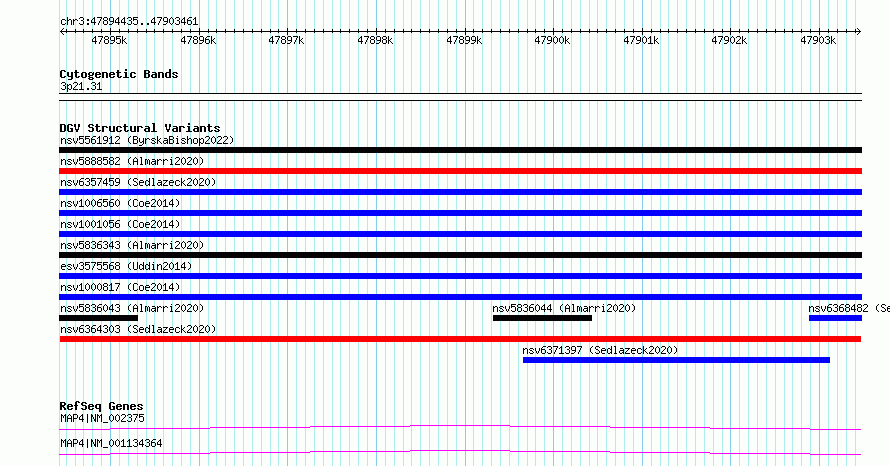Click the black bar for nsv5836044
This screenshot has width=890, height=466.
[x=543, y=318]
